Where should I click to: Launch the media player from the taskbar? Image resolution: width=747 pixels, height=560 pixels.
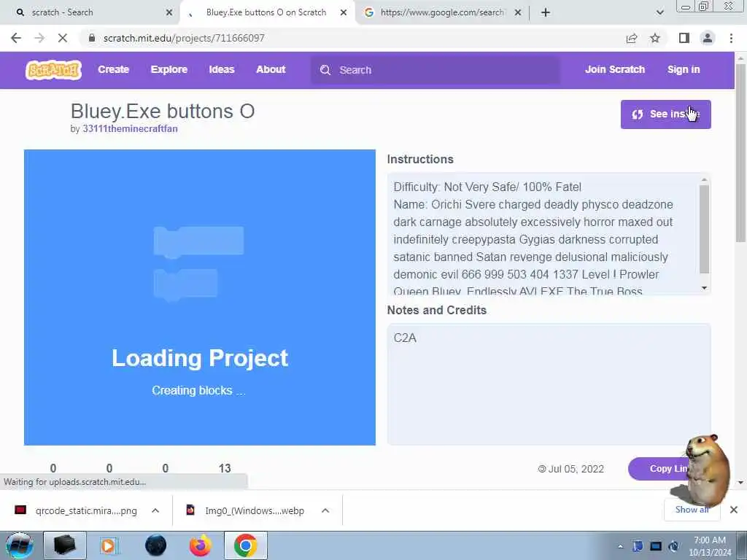click(109, 545)
